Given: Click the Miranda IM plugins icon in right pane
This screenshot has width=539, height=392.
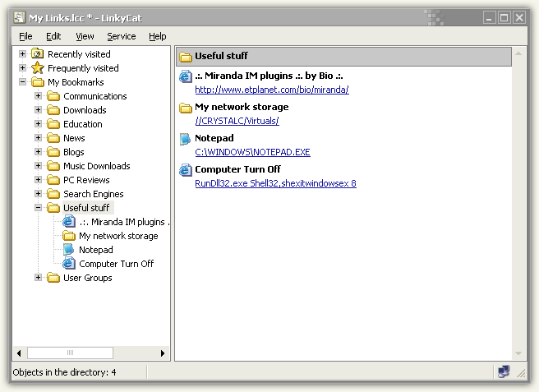Looking at the screenshot, I should [186, 76].
